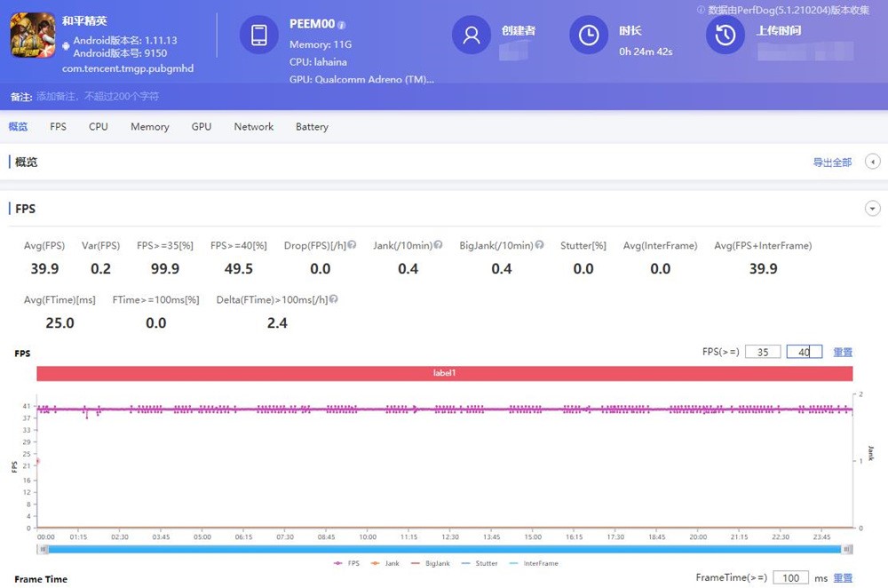Switch to the Battery tab
This screenshot has height=588, width=888.
point(312,127)
